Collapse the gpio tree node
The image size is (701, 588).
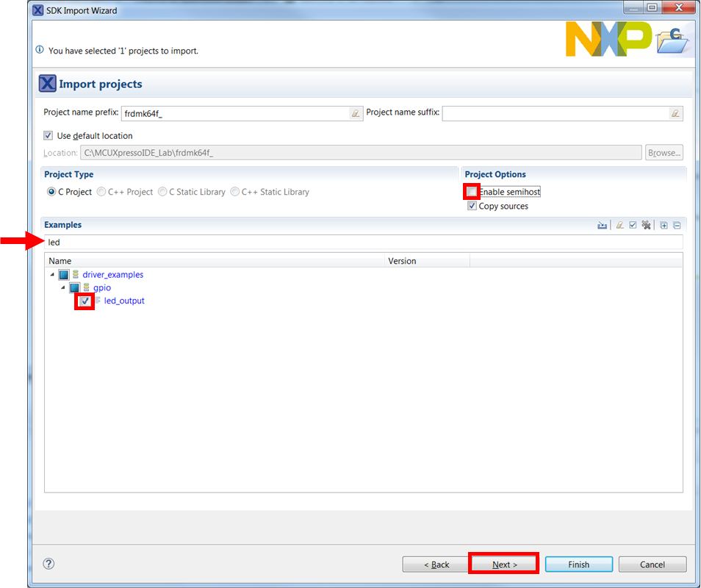pos(63,288)
